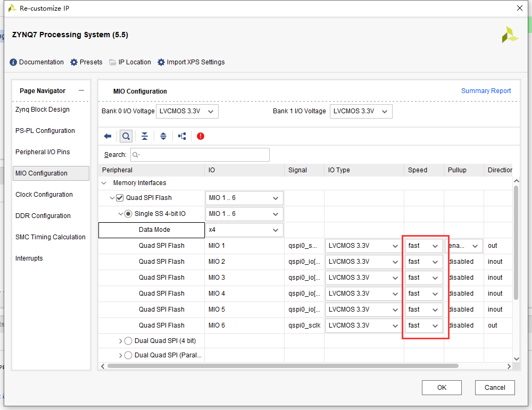This screenshot has height=410, width=532.
Task: Select the qspi0_sclk signal cell
Action: 304,325
